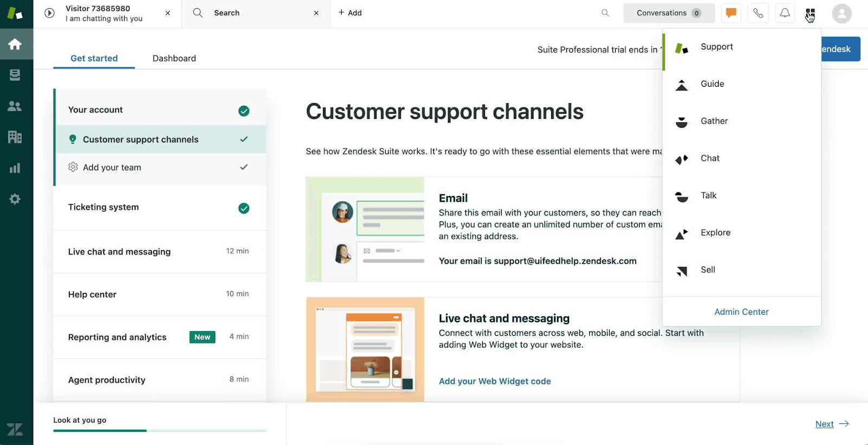
Task: Click the Live chat and messaging illustration
Action: click(365, 349)
